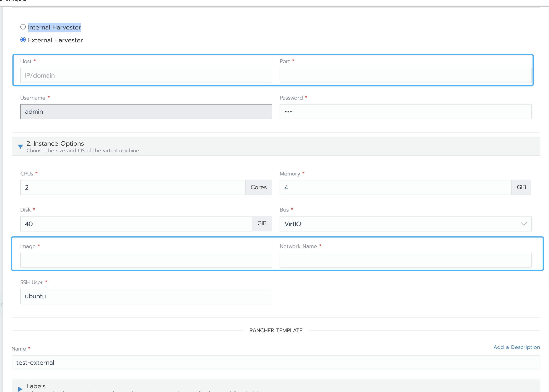Click the Host IP/domain input field

tap(146, 75)
